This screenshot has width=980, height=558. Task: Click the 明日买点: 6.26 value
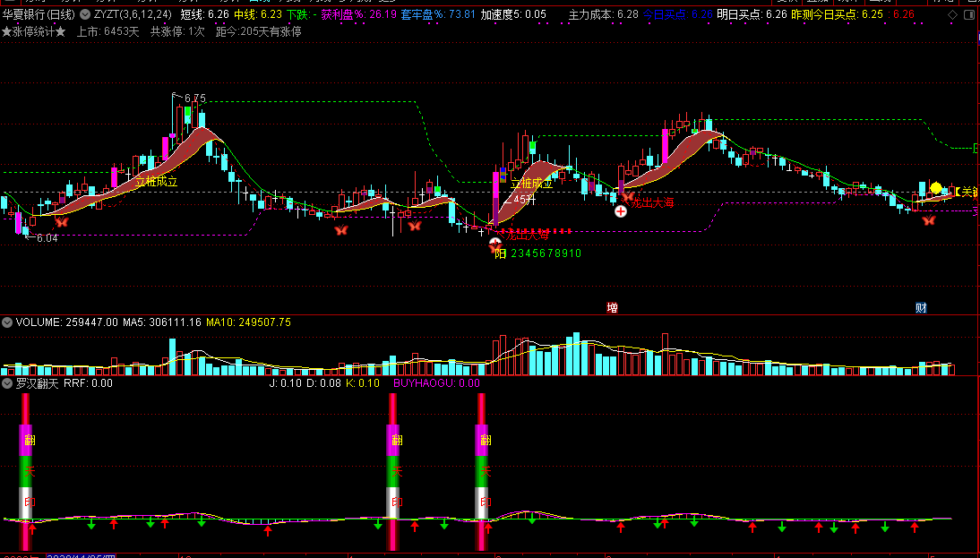(752, 14)
